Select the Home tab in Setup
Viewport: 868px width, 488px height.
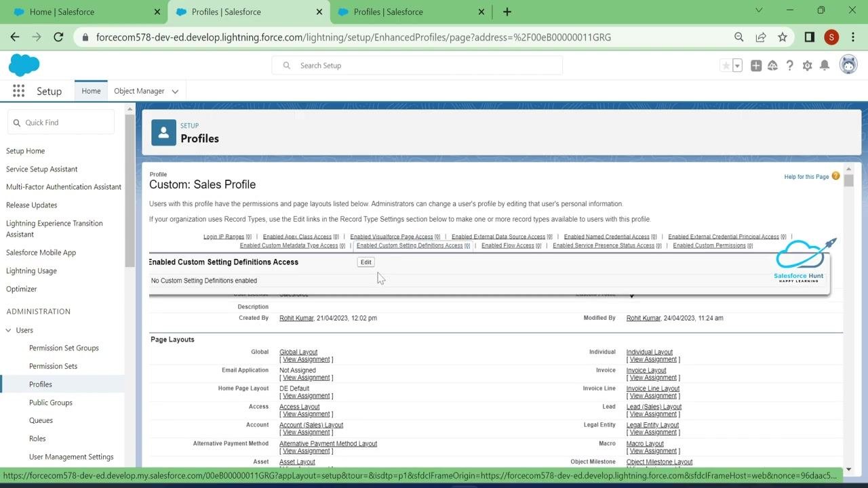tap(91, 91)
